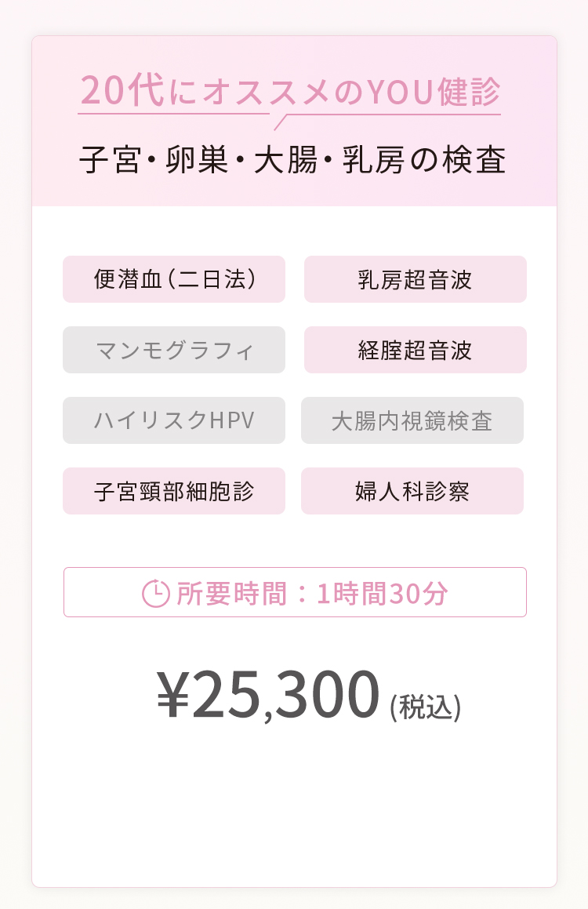Click the 1時間30分 duration text
The image size is (588, 909).
click(383, 594)
